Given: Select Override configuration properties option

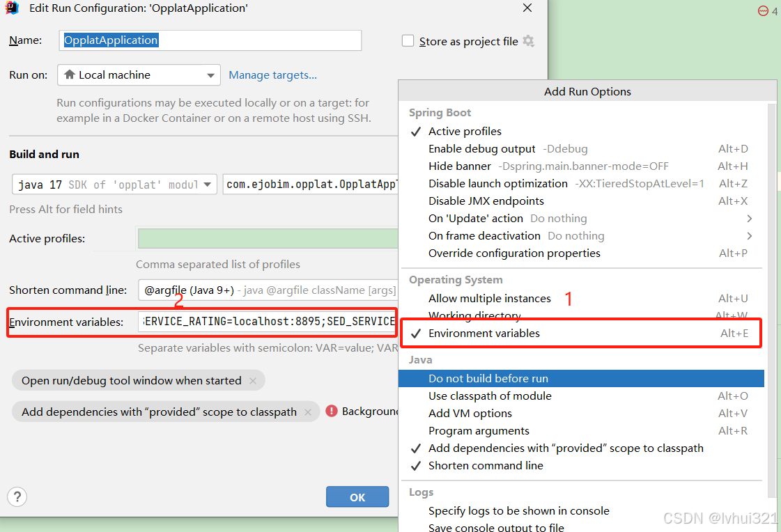Looking at the screenshot, I should click(581, 253).
